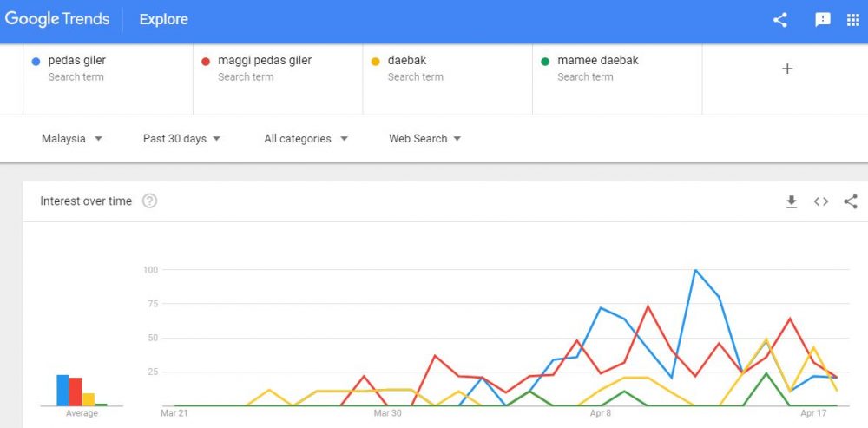This screenshot has height=428, width=868.
Task: Click the embed code icon on chart
Action: 821,201
